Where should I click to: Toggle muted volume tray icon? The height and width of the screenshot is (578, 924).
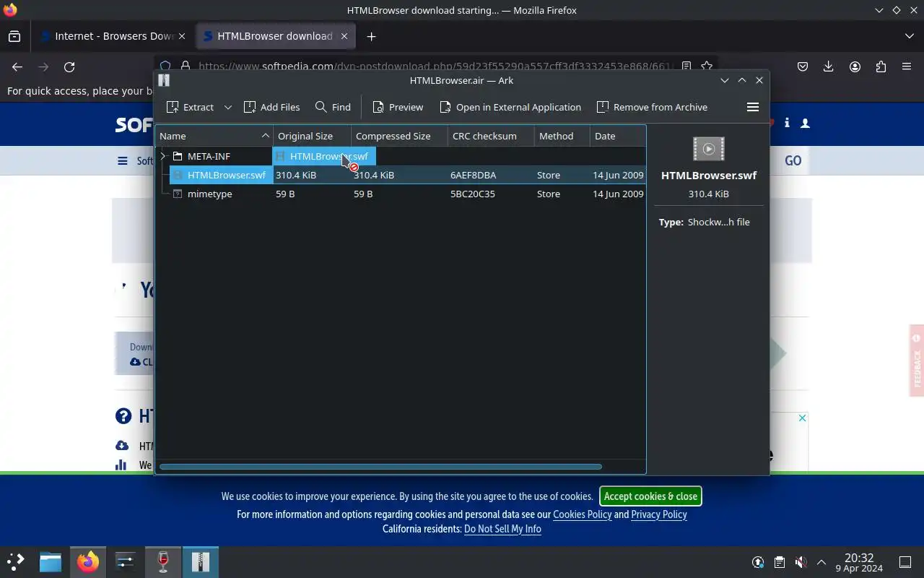(x=801, y=562)
